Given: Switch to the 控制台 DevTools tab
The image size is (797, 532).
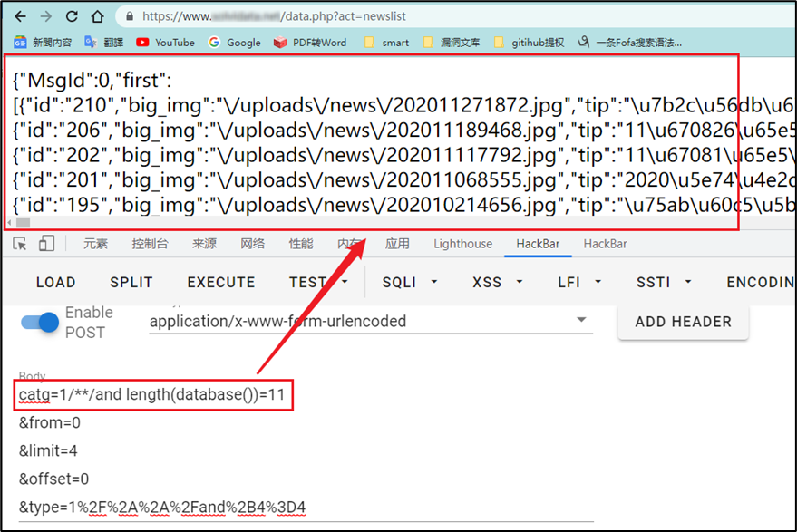Looking at the screenshot, I should coord(150,244).
